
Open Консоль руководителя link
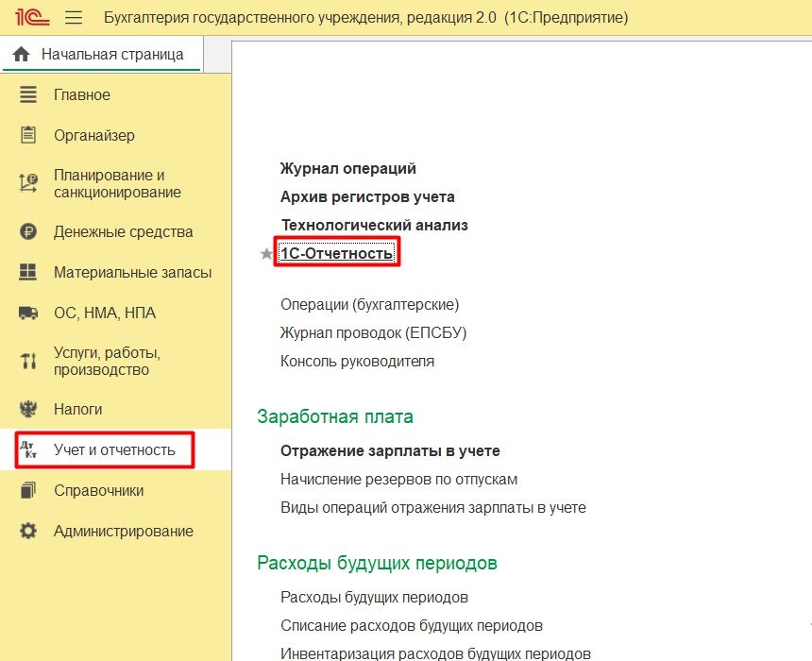point(357,361)
